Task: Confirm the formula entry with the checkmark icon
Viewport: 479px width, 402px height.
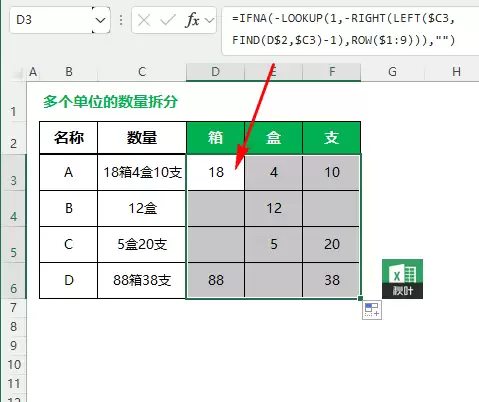Action: (x=168, y=20)
